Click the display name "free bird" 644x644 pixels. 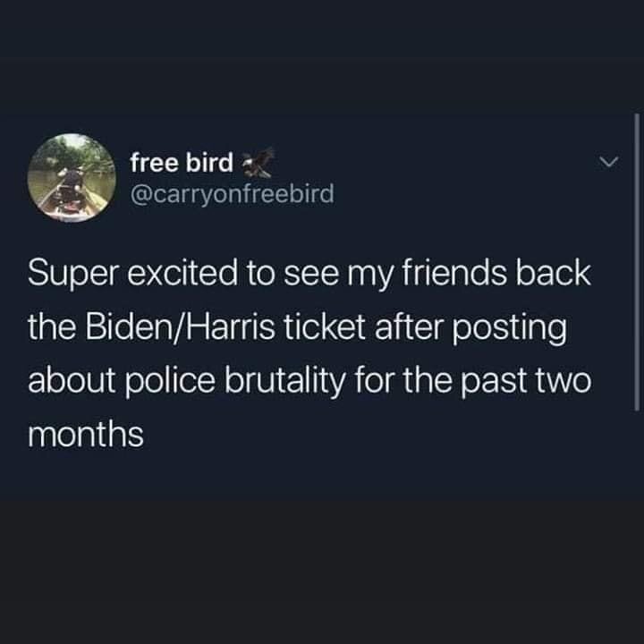[x=182, y=162]
